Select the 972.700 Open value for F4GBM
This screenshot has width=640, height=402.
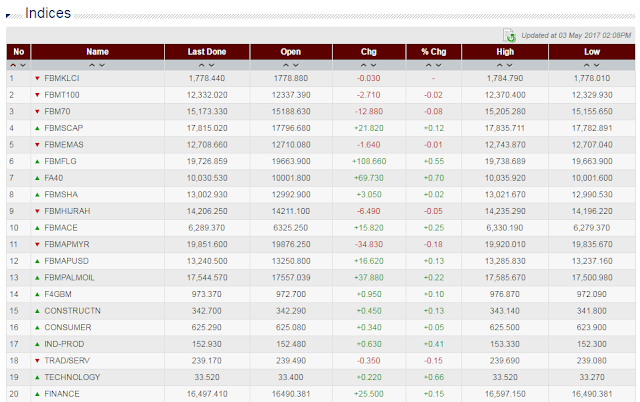[x=291, y=294]
